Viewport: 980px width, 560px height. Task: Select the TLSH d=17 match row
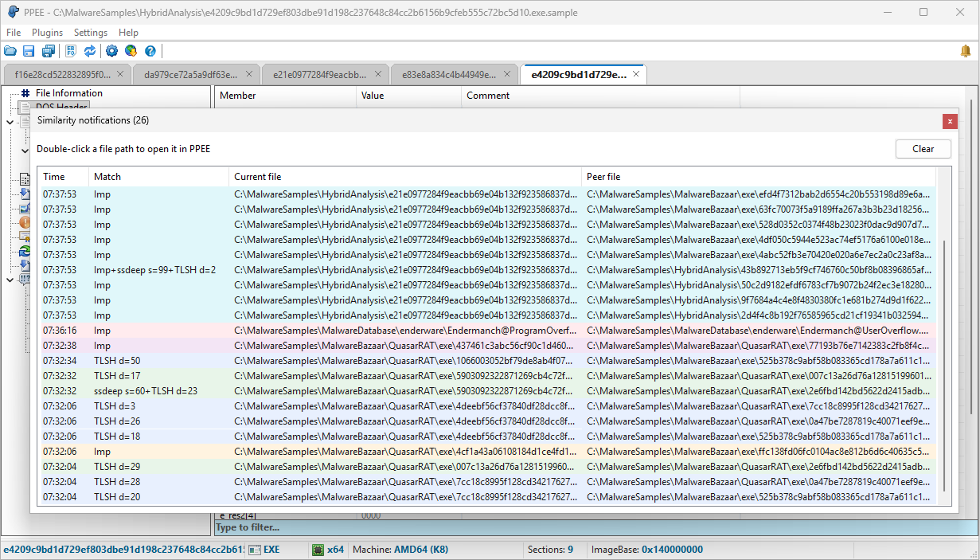[486, 376]
